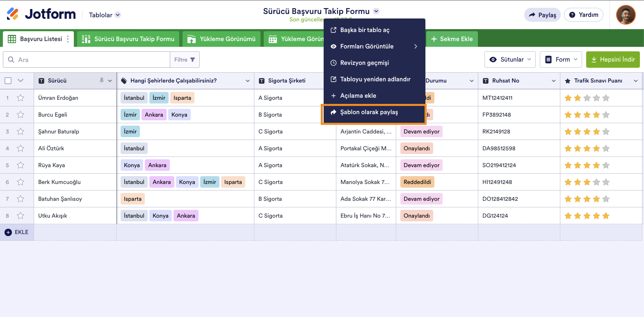Image resolution: width=644 pixels, height=317 pixels.
Task: Click the Paylaş button
Action: coord(542,15)
